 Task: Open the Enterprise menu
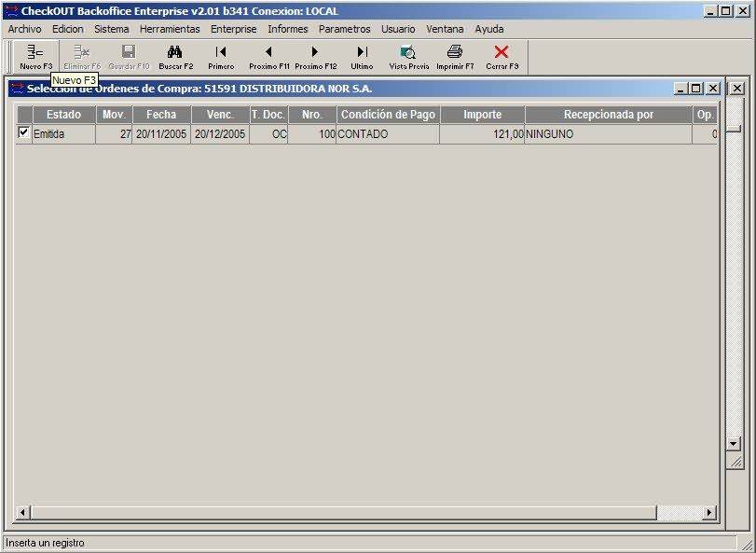click(x=233, y=29)
